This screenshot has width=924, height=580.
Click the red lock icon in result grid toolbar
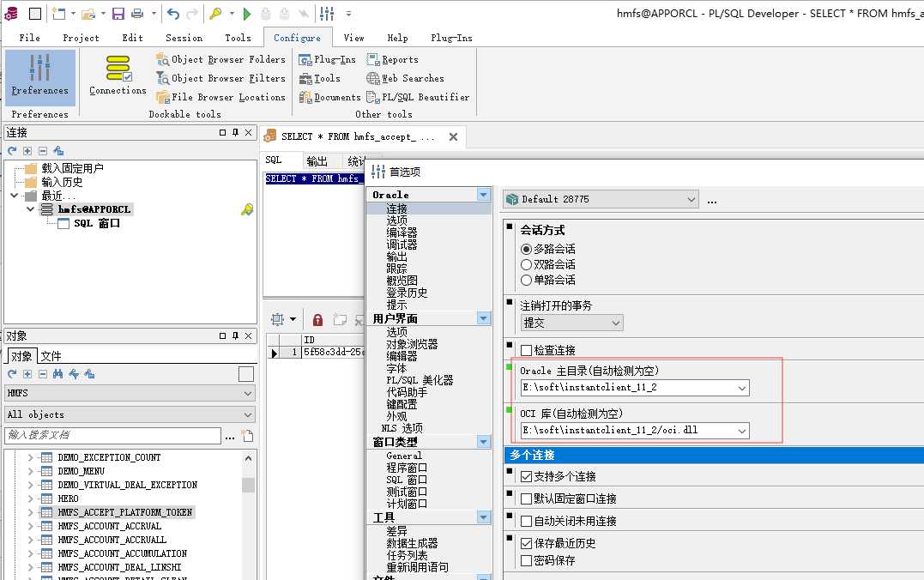pos(317,320)
